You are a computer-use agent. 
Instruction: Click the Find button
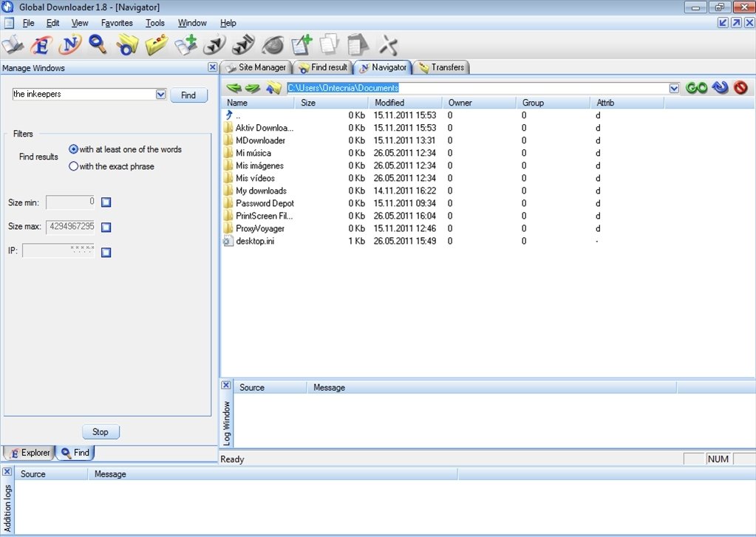pyautogui.click(x=188, y=95)
